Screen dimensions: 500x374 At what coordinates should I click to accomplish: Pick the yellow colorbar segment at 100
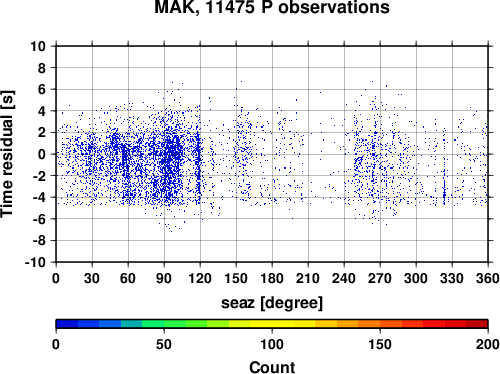pos(272,324)
